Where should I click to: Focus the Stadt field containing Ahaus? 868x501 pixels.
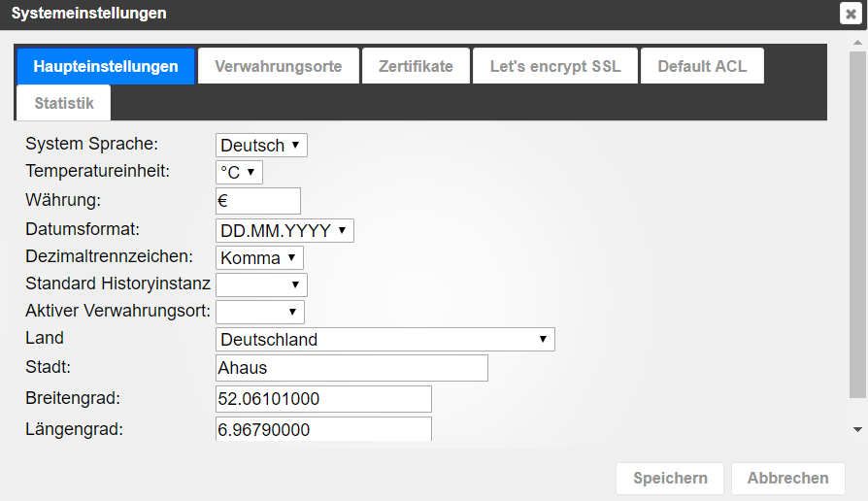(351, 368)
